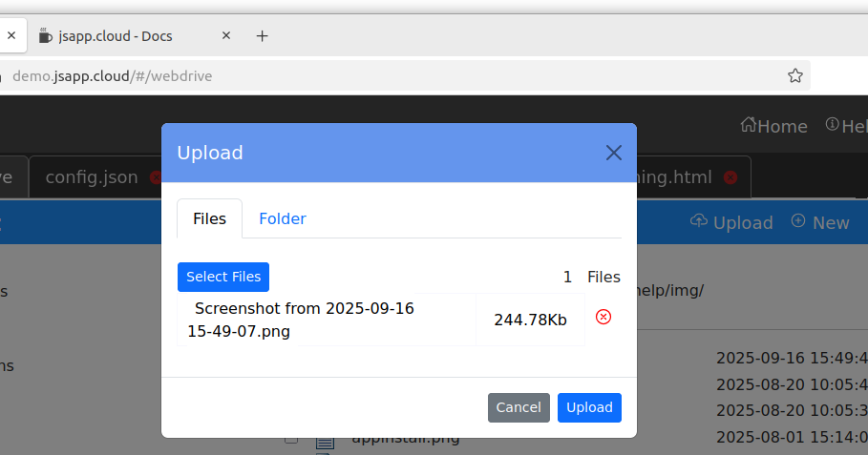
Task: Close the Upload dialog with X
Action: [x=613, y=153]
